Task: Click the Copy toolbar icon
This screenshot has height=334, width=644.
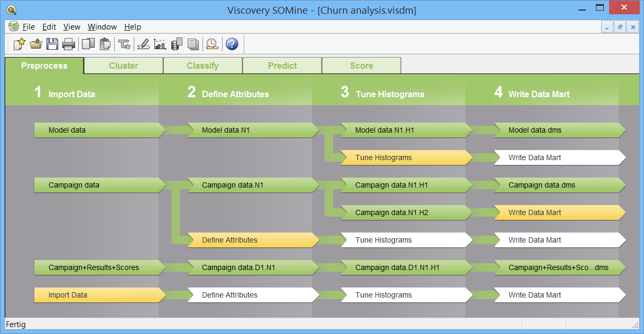Action: (x=88, y=44)
